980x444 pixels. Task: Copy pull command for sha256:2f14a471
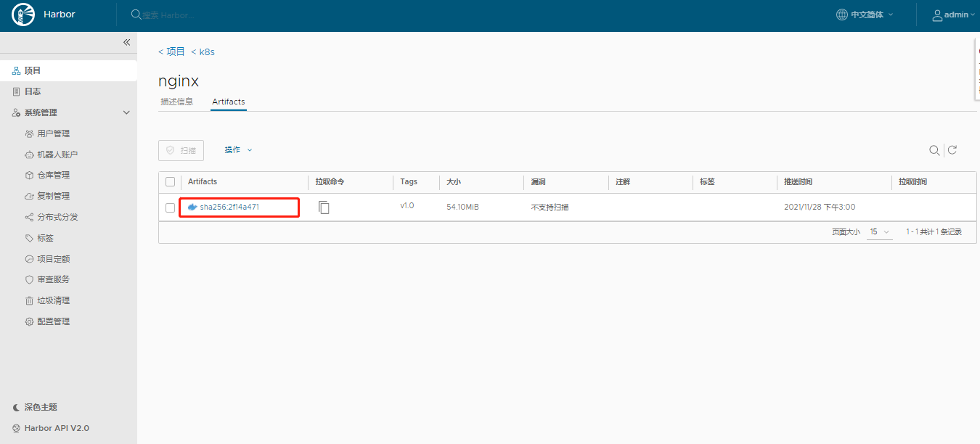click(x=324, y=207)
